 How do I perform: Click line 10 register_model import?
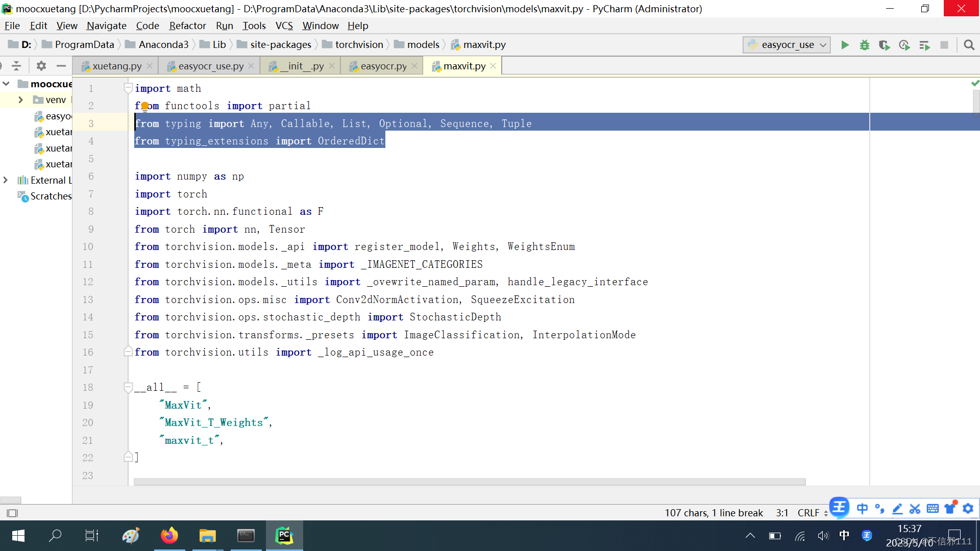coord(397,246)
